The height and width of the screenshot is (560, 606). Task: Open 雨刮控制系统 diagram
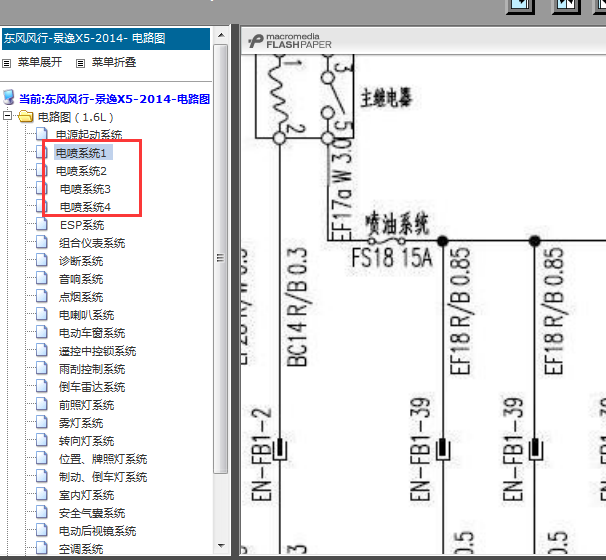[x=92, y=369]
